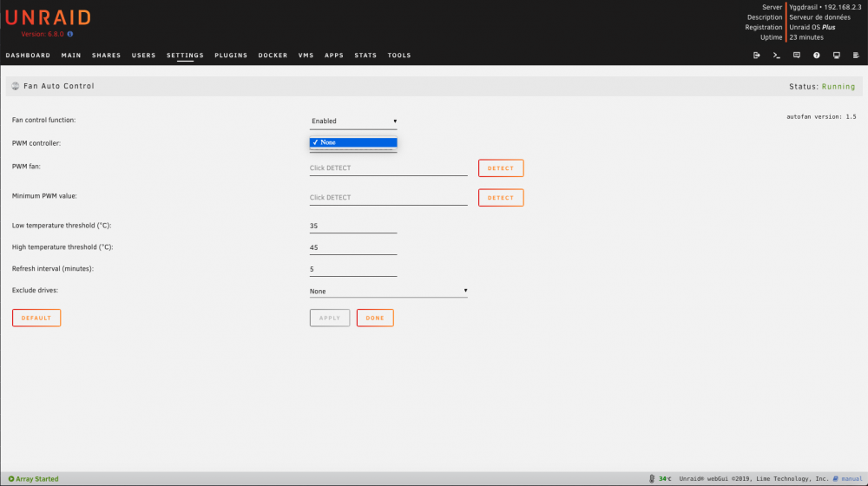This screenshot has height=486, width=868.
Task: Click the server name Yggdrasil text
Action: (x=803, y=7)
